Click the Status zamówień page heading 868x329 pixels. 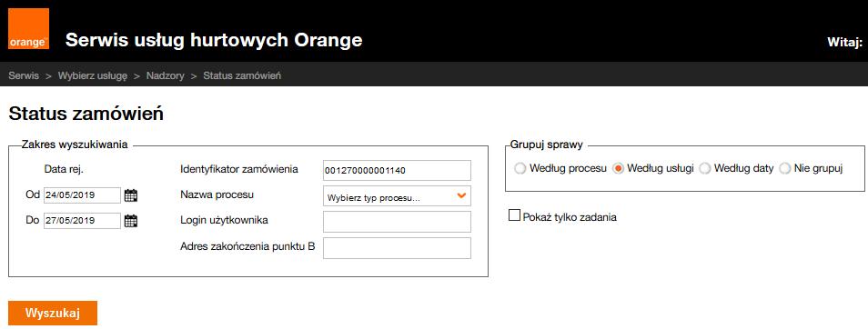tap(86, 114)
